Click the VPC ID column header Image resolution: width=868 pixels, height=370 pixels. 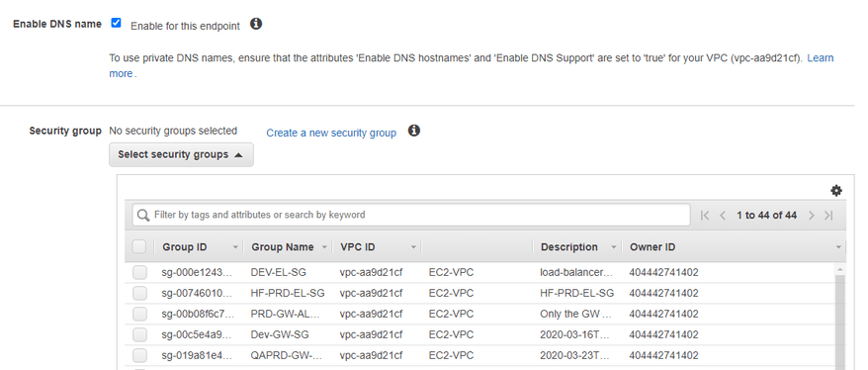coord(358,247)
